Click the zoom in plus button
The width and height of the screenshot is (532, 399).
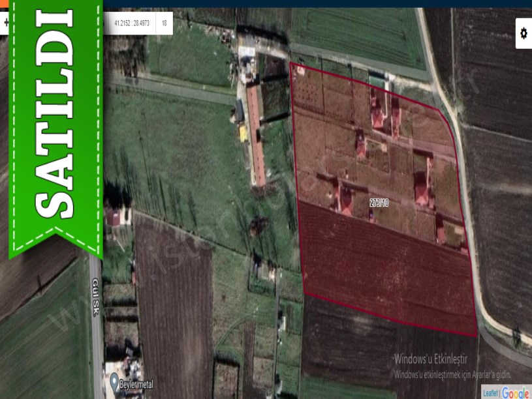[x=5, y=23]
